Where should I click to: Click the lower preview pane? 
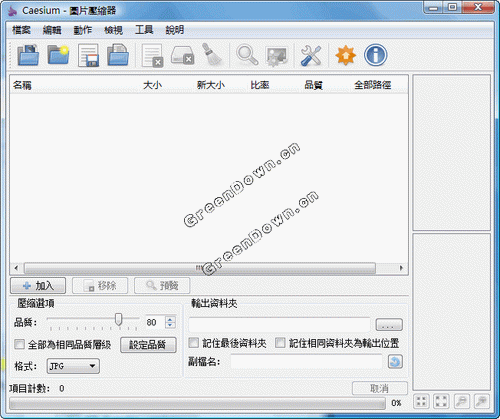pos(451,312)
